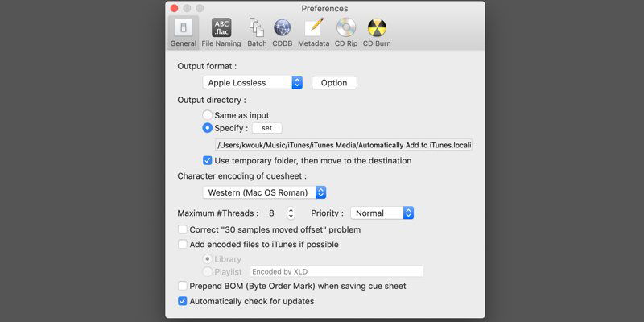Open the Metadata pencil icon pane

point(314,33)
